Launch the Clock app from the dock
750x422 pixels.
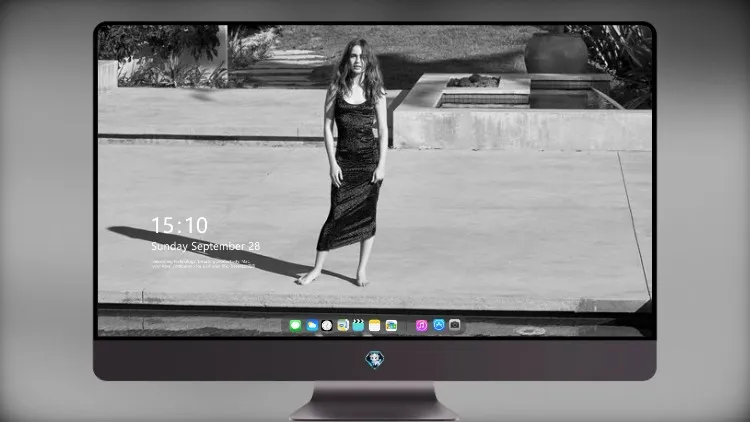click(x=327, y=326)
